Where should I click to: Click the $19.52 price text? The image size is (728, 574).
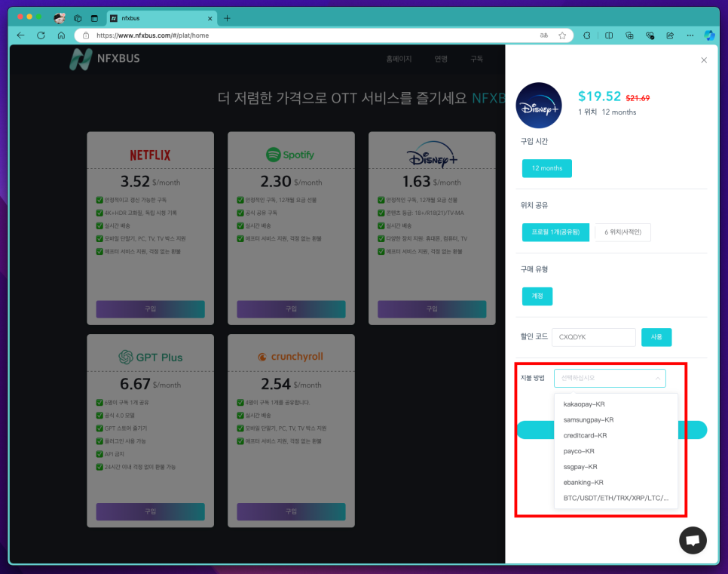(599, 97)
